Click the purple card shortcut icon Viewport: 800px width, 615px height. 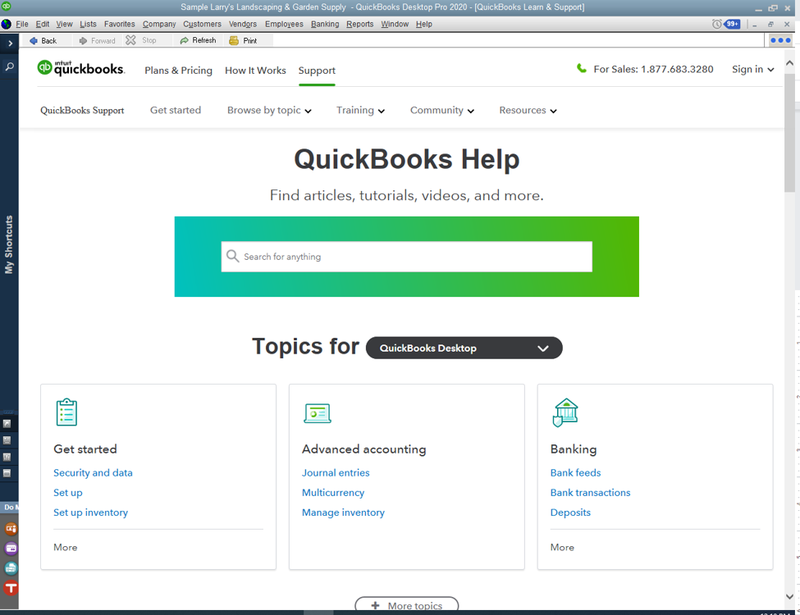pos(11,549)
